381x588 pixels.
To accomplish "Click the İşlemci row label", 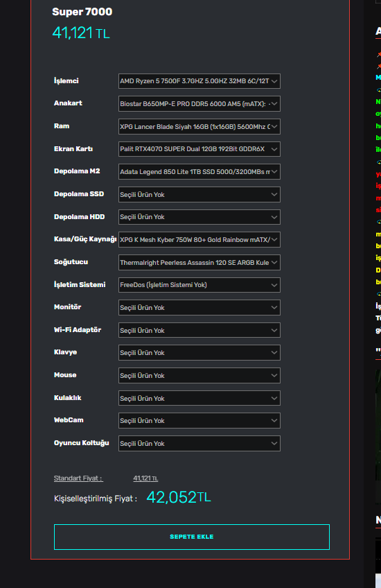I will (x=67, y=80).
